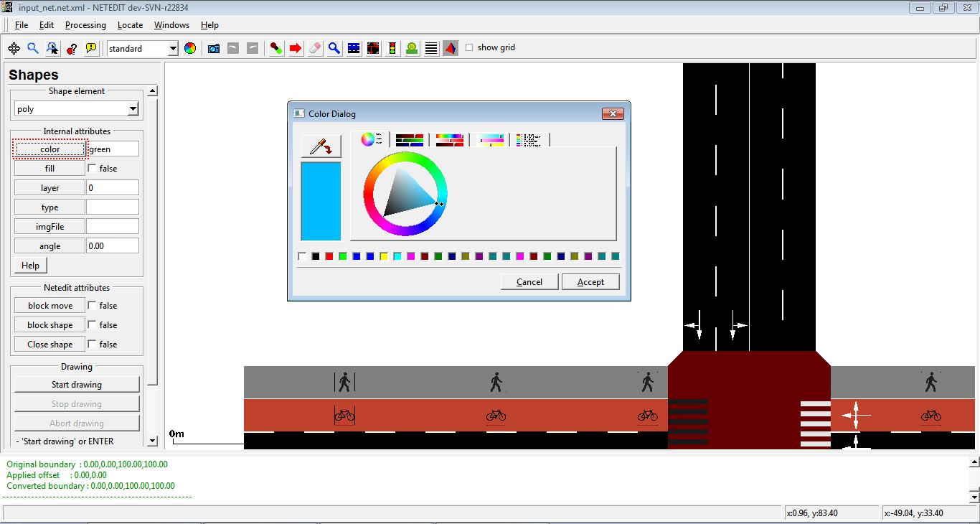The image size is (980, 524).
Task: Check the Close shape checkbox
Action: pos(92,345)
